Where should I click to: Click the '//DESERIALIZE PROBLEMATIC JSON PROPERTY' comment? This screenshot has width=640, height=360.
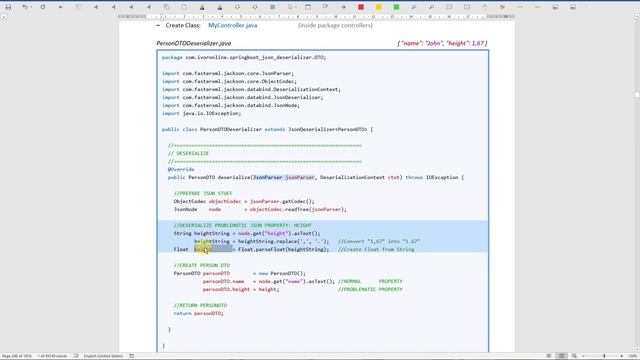click(242, 225)
